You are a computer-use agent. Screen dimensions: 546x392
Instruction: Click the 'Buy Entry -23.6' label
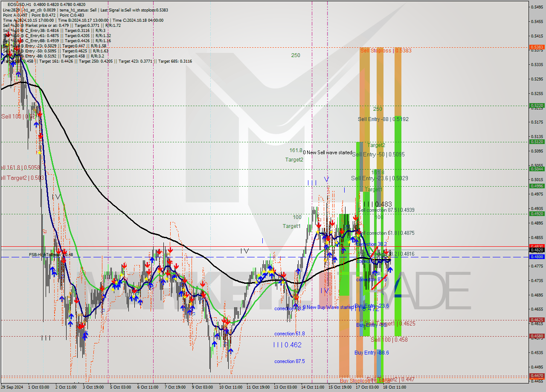click(372, 306)
